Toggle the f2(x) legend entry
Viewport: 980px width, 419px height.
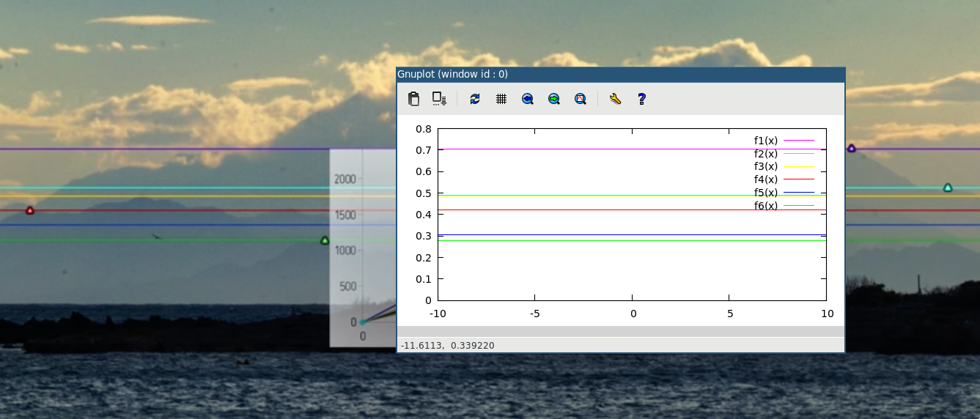point(766,154)
